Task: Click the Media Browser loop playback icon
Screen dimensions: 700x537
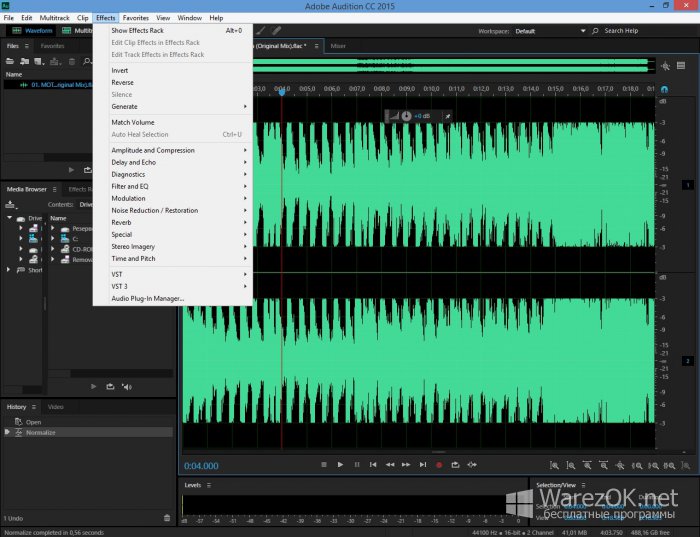Action: [110, 387]
